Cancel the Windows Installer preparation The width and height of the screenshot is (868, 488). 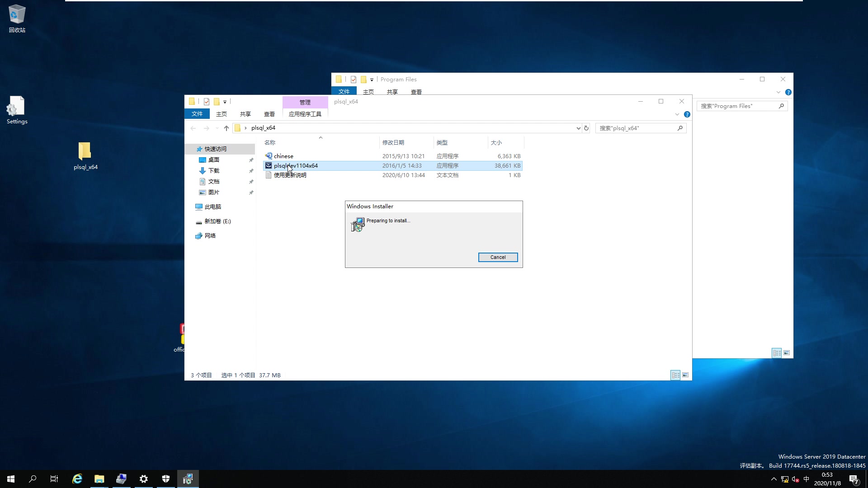tap(498, 257)
